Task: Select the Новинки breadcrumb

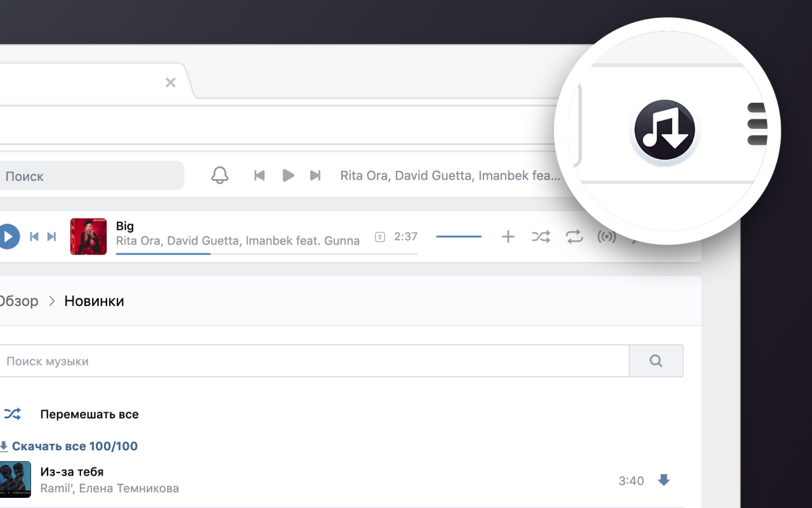Action: pyautogui.click(x=95, y=301)
